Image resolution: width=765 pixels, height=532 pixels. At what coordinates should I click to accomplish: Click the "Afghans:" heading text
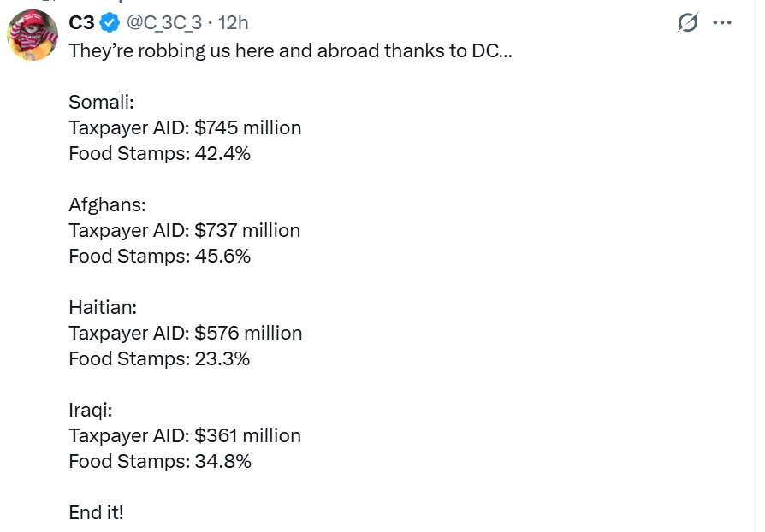coord(107,205)
